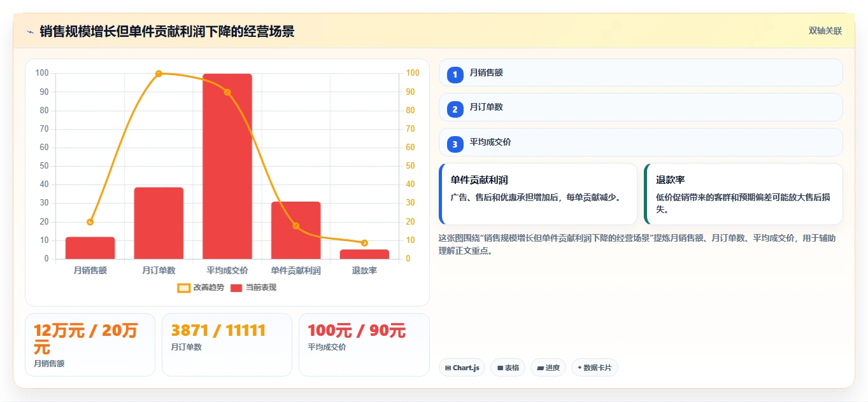Image resolution: width=868 pixels, height=402 pixels.
Task: Click the lightning icon beside the title
Action: coord(30,32)
